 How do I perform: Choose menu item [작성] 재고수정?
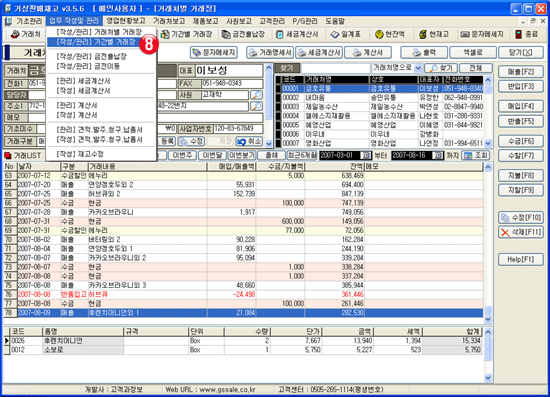80,154
